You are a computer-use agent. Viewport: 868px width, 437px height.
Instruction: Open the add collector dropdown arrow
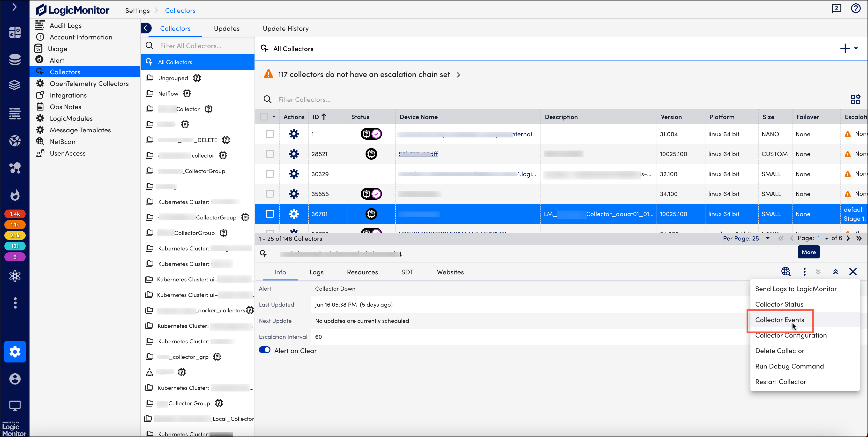click(856, 49)
